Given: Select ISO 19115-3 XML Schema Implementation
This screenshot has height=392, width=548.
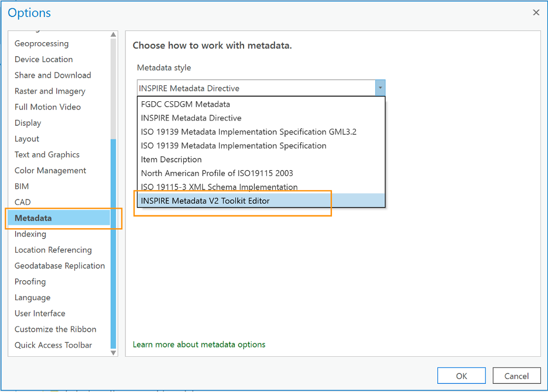Looking at the screenshot, I should tap(261, 187).
